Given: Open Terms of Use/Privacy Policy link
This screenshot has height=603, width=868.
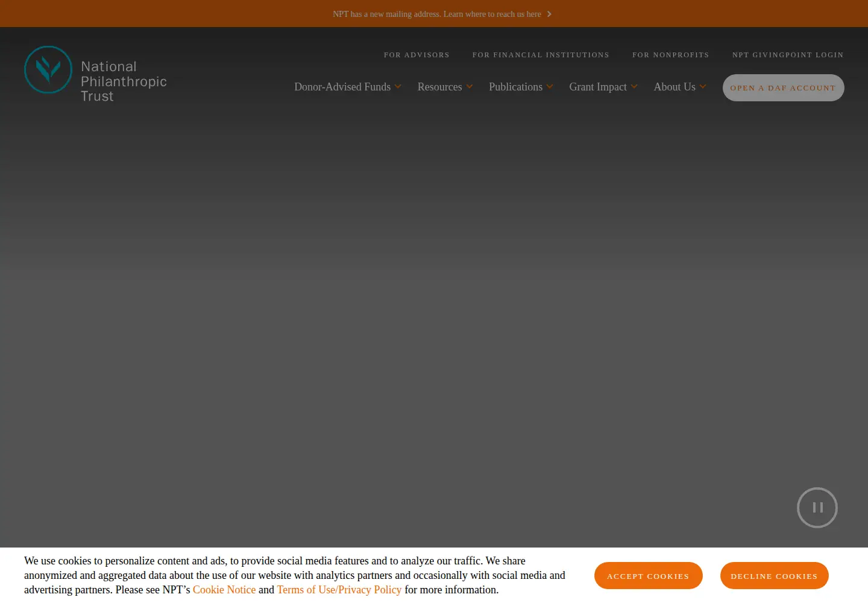Looking at the screenshot, I should 339,590.
